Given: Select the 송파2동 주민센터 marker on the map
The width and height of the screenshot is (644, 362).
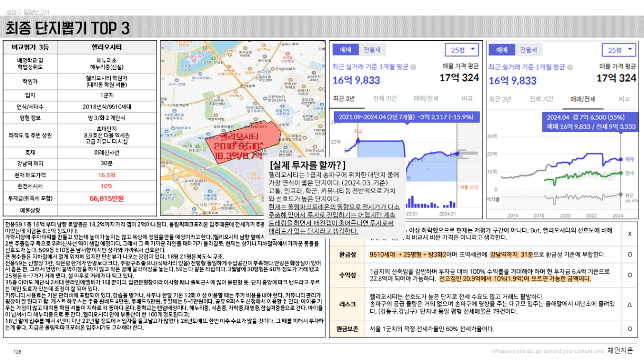Looking at the screenshot, I should click(308, 106).
